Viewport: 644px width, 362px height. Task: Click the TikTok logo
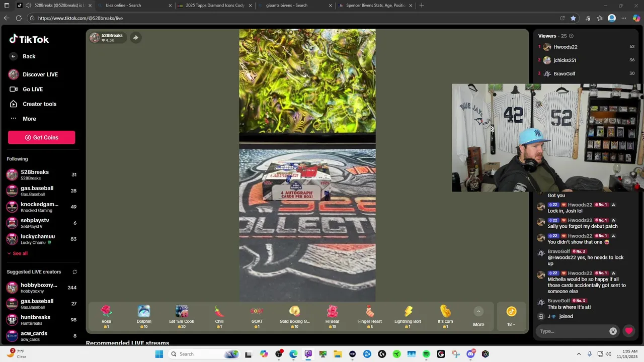pos(29,39)
